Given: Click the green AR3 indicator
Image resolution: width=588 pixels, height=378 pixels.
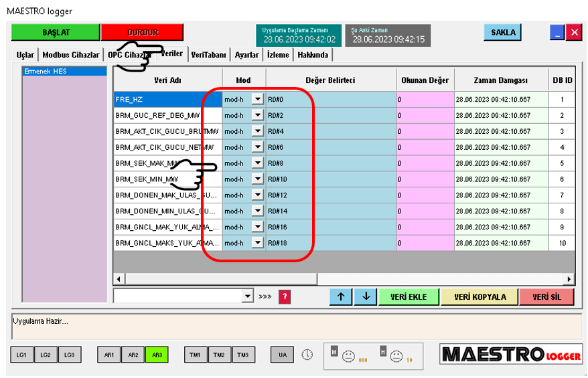Looking at the screenshot, I should 157,355.
